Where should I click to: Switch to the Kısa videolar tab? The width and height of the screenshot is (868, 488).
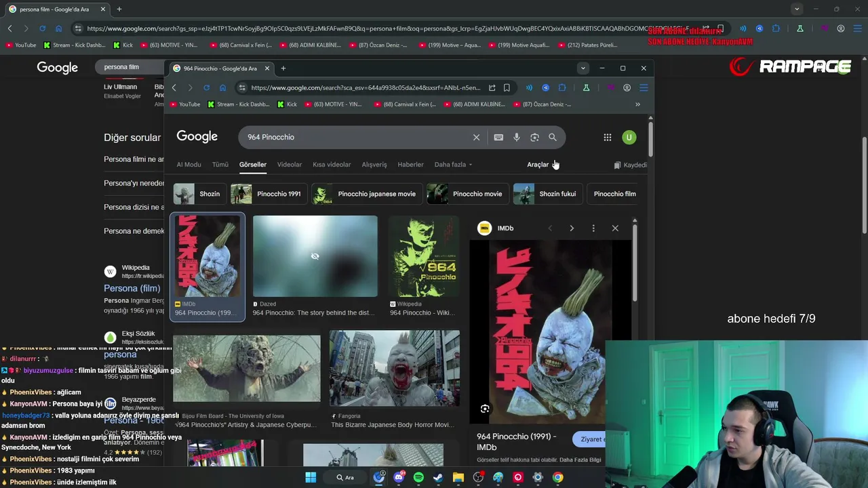tap(332, 165)
